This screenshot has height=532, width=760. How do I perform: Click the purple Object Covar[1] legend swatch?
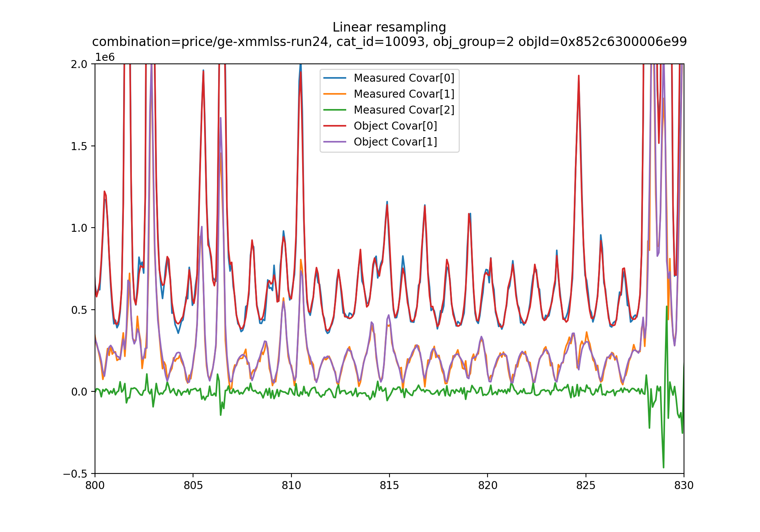[335, 142]
